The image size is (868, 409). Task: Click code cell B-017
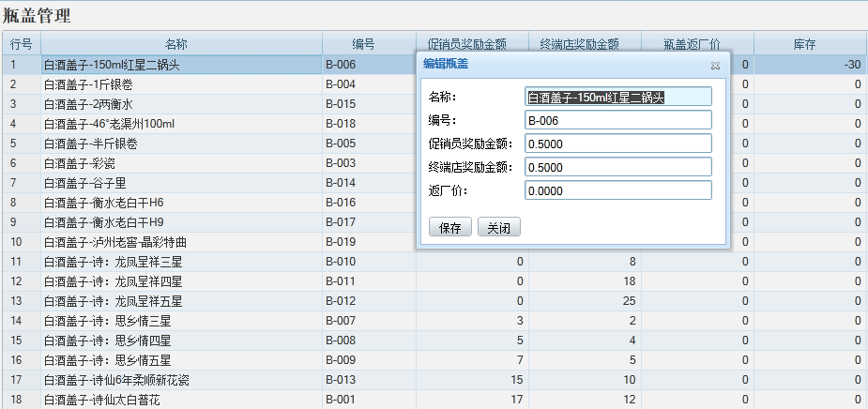369,222
